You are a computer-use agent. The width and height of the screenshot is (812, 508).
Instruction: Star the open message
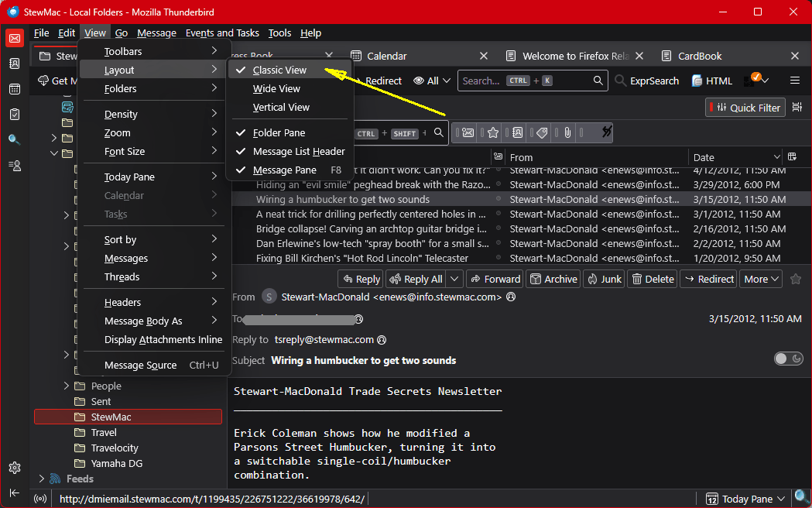(x=796, y=279)
